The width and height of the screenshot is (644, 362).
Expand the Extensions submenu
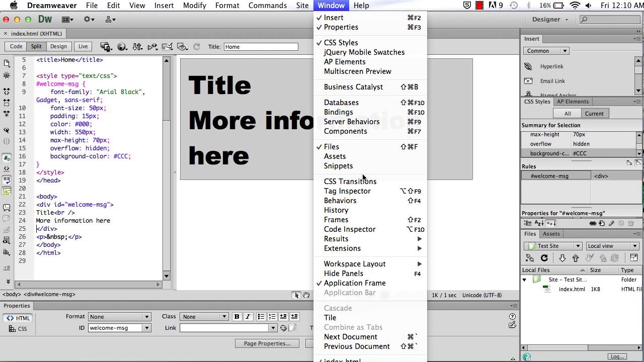pos(369,248)
